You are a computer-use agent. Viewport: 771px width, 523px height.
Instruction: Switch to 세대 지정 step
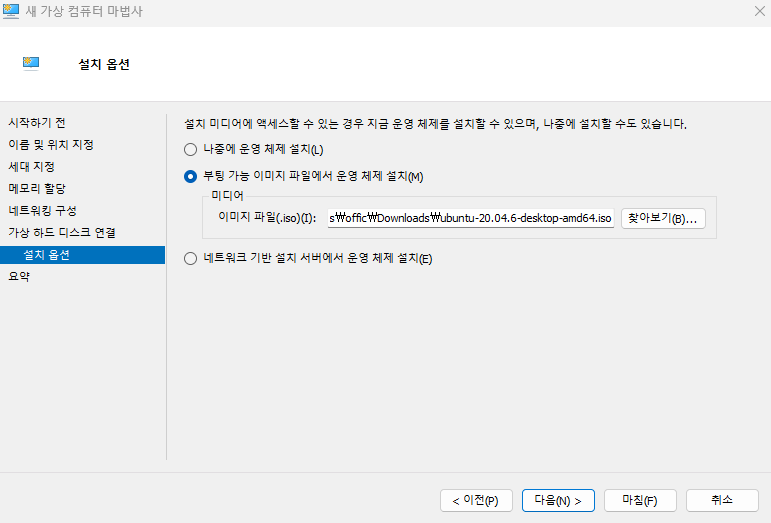click(x=31, y=167)
